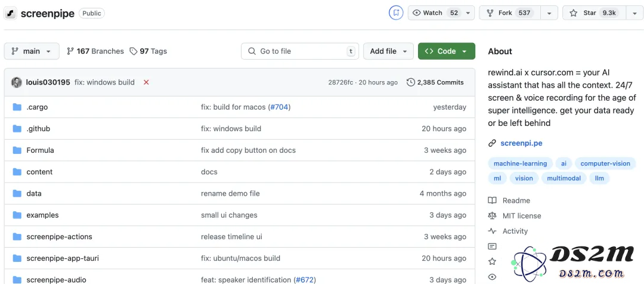Click the data folder icon
This screenshot has height=284, width=644.
pyautogui.click(x=17, y=193)
